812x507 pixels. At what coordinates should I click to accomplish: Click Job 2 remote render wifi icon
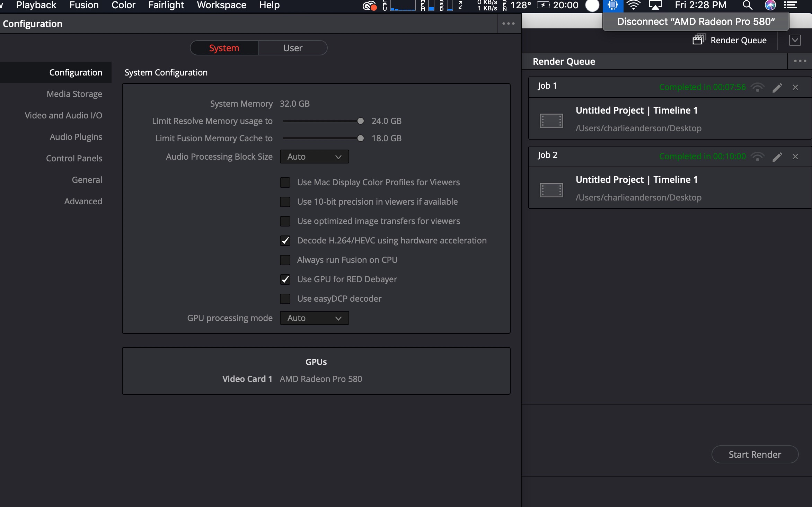(x=758, y=157)
